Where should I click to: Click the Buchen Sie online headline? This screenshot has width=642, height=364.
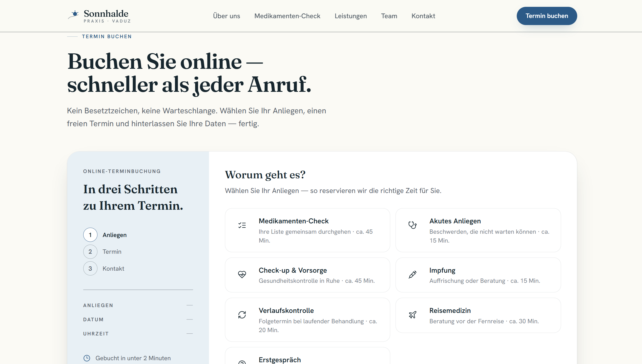(189, 73)
